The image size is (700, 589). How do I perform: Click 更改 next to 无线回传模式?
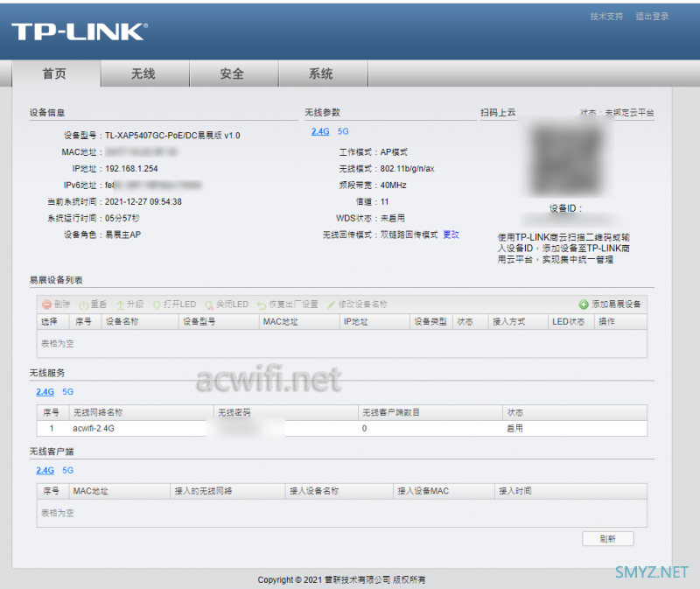tap(451, 235)
